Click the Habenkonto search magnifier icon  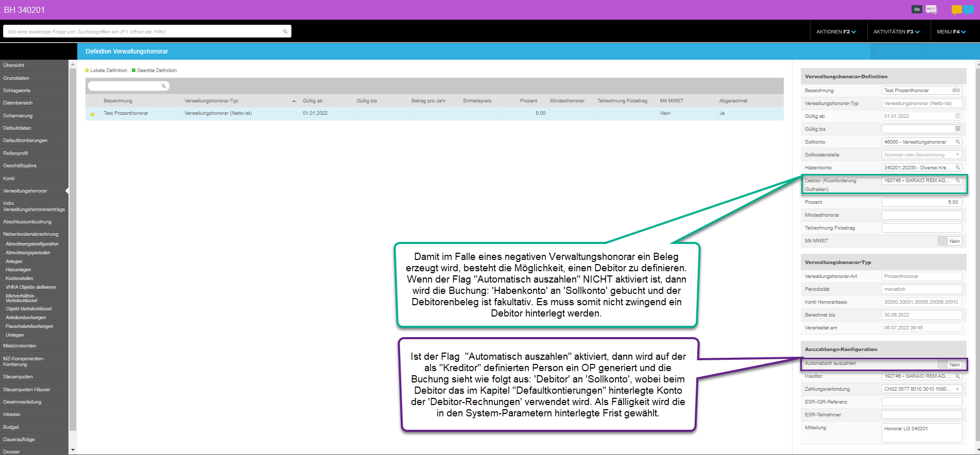[x=958, y=168]
